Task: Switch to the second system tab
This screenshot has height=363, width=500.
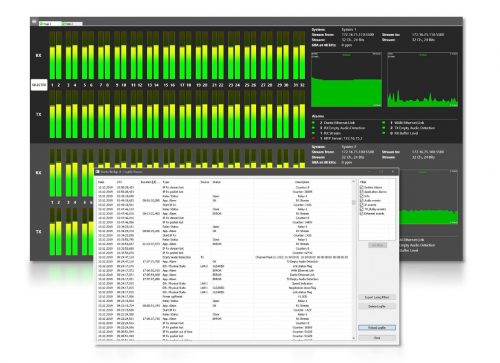Action: click(x=72, y=24)
